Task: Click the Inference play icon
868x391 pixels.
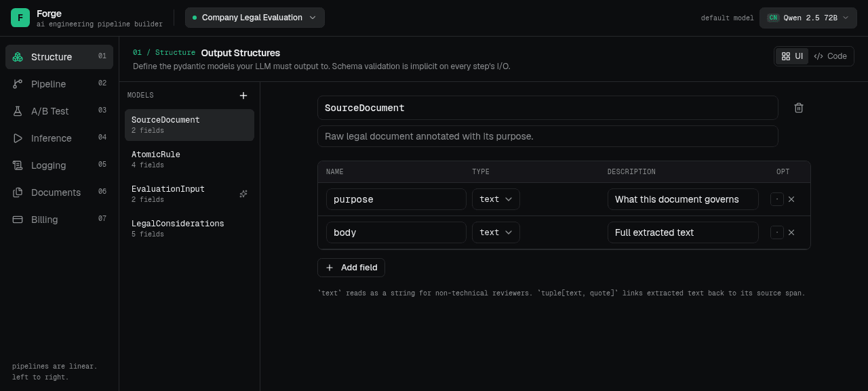Action: click(x=18, y=138)
